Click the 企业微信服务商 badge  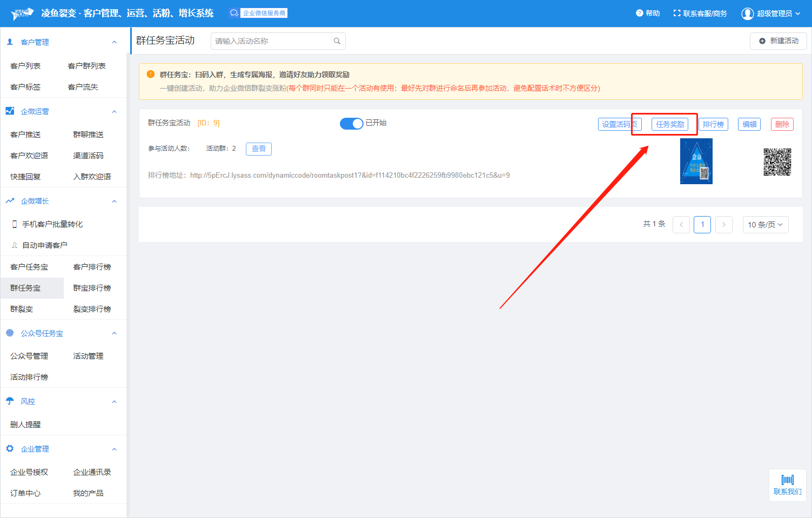click(259, 13)
